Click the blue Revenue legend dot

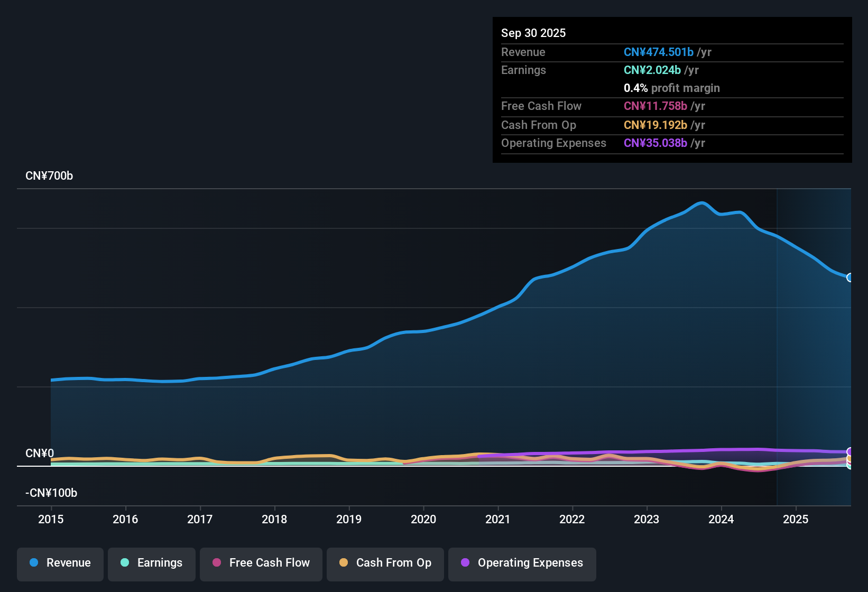pyautogui.click(x=33, y=563)
